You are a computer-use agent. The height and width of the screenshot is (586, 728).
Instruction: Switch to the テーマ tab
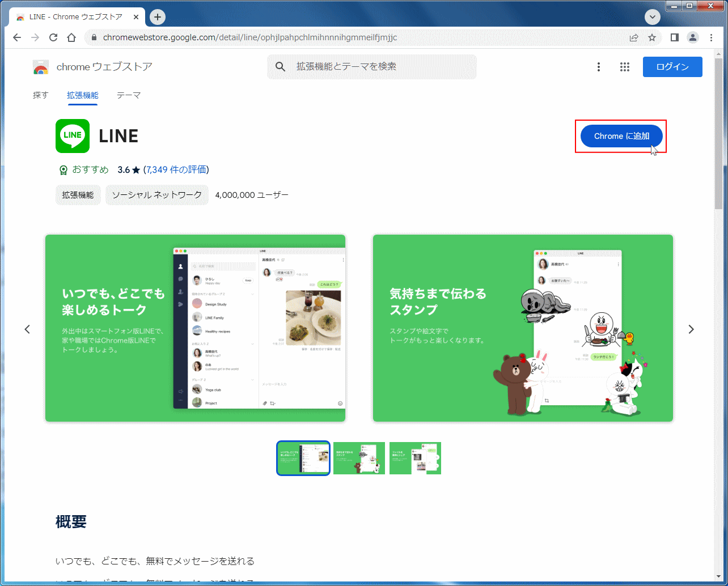pos(129,95)
